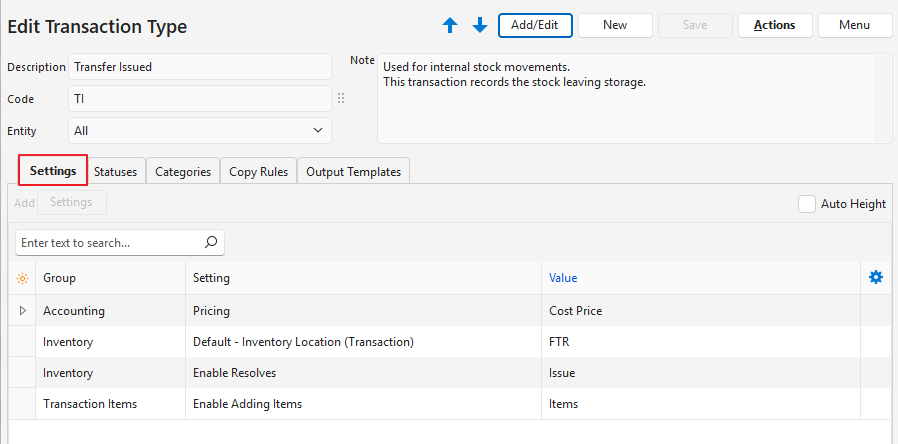
Task: Focus the settings search box
Action: click(108, 242)
